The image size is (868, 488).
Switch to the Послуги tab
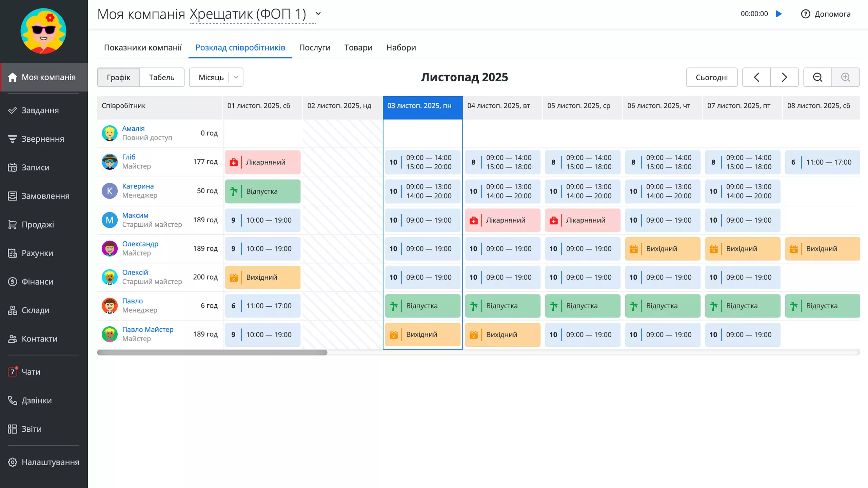(314, 48)
